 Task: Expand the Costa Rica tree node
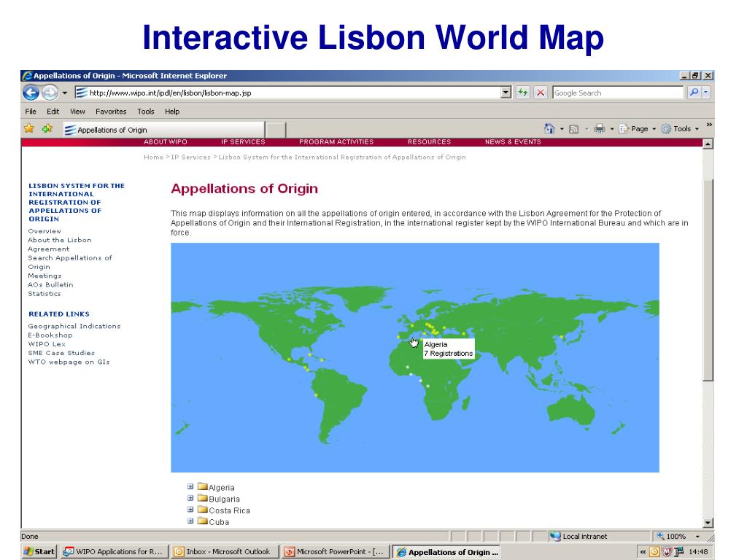click(x=190, y=510)
